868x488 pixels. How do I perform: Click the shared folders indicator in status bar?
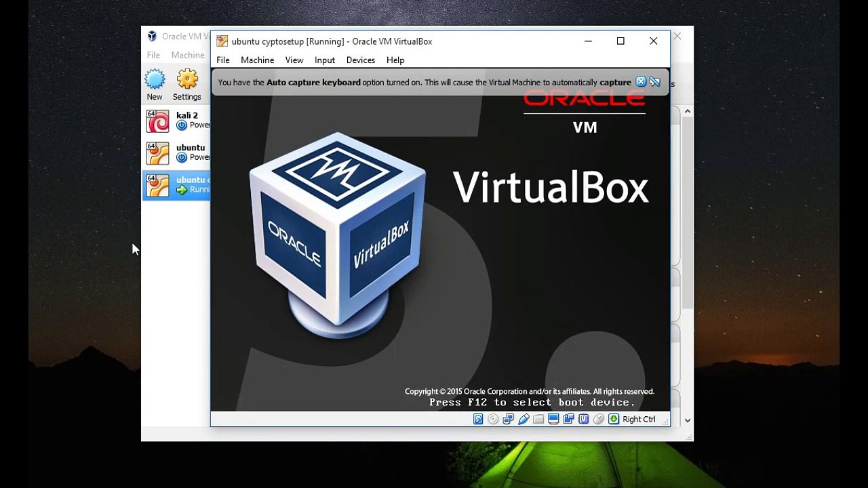(538, 420)
